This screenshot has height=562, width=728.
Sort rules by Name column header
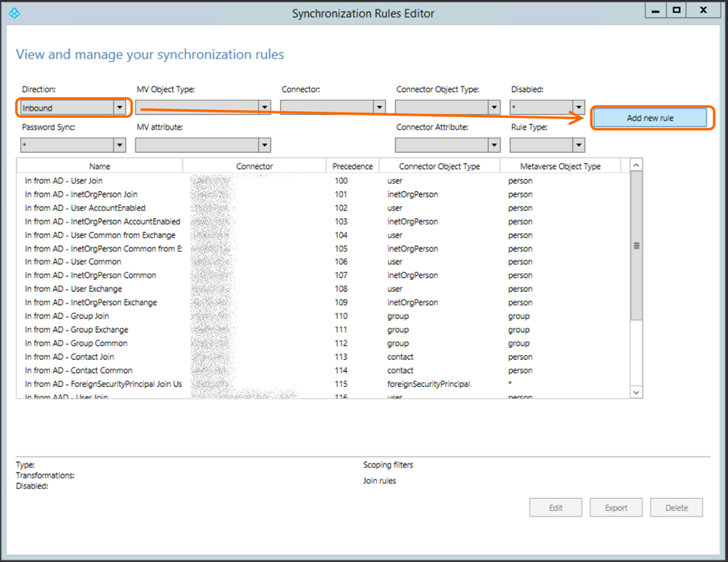coord(100,166)
